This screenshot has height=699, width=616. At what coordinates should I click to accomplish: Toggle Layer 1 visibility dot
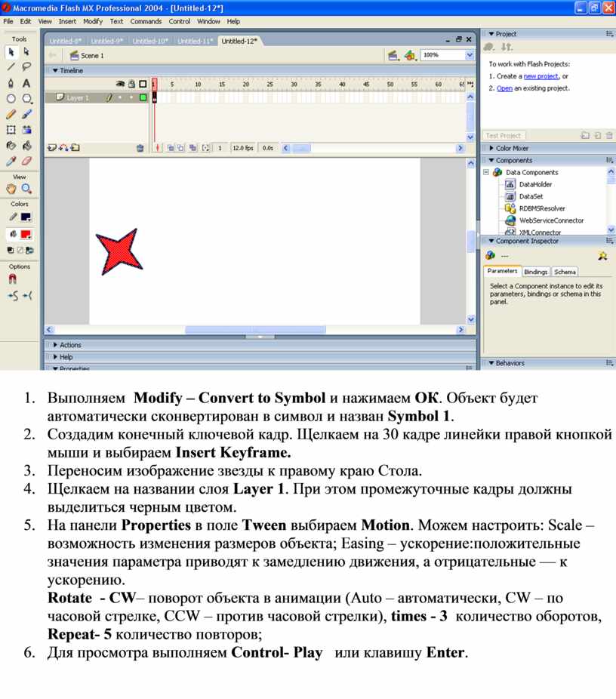[120, 97]
